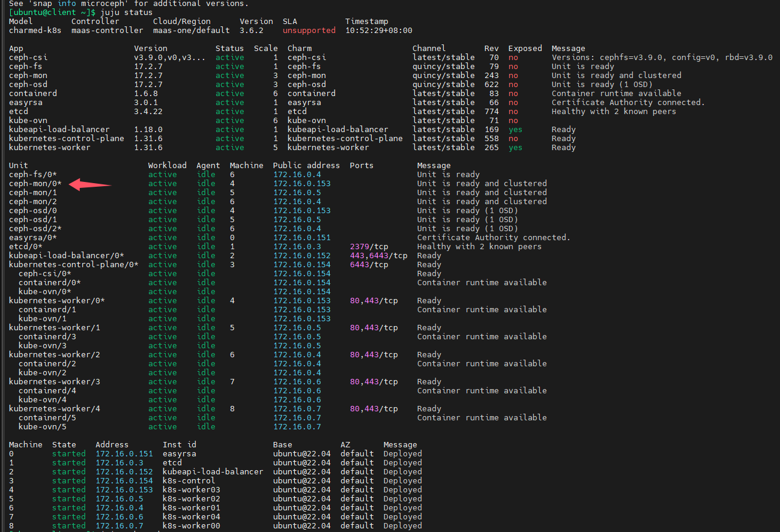Click the model name 'charmed-k8s'

(35, 31)
